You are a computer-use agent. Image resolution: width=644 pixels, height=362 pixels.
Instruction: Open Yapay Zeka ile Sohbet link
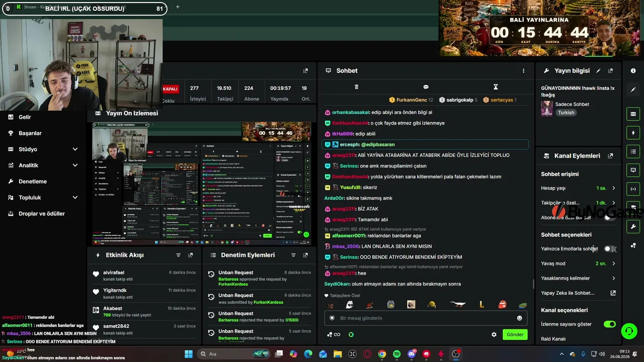(579, 293)
